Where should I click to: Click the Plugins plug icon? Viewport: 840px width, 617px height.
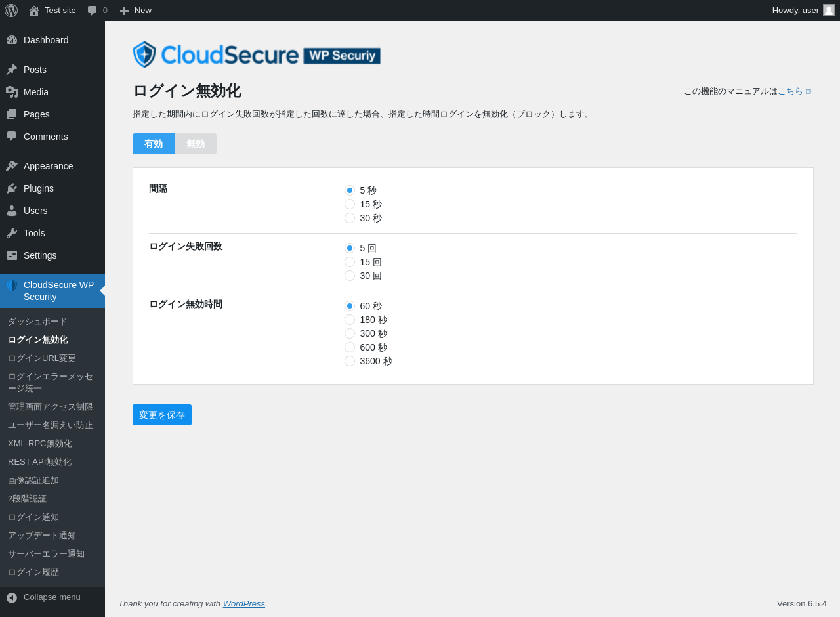(x=12, y=188)
